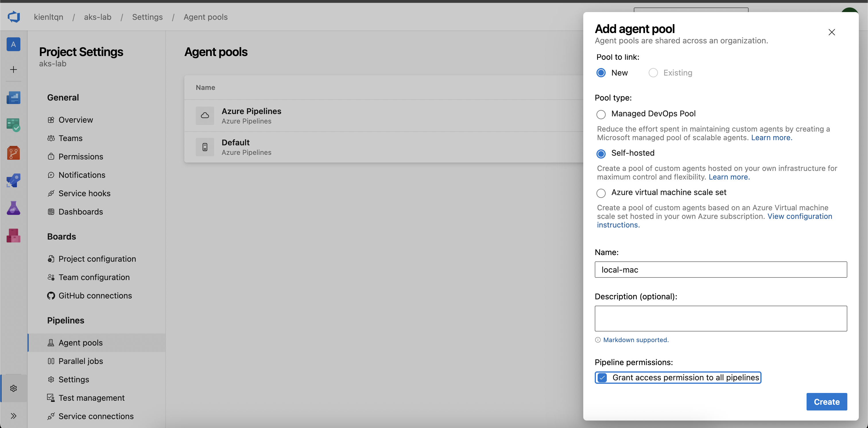The height and width of the screenshot is (428, 868).
Task: Click the Default pool device icon
Action: [x=205, y=147]
